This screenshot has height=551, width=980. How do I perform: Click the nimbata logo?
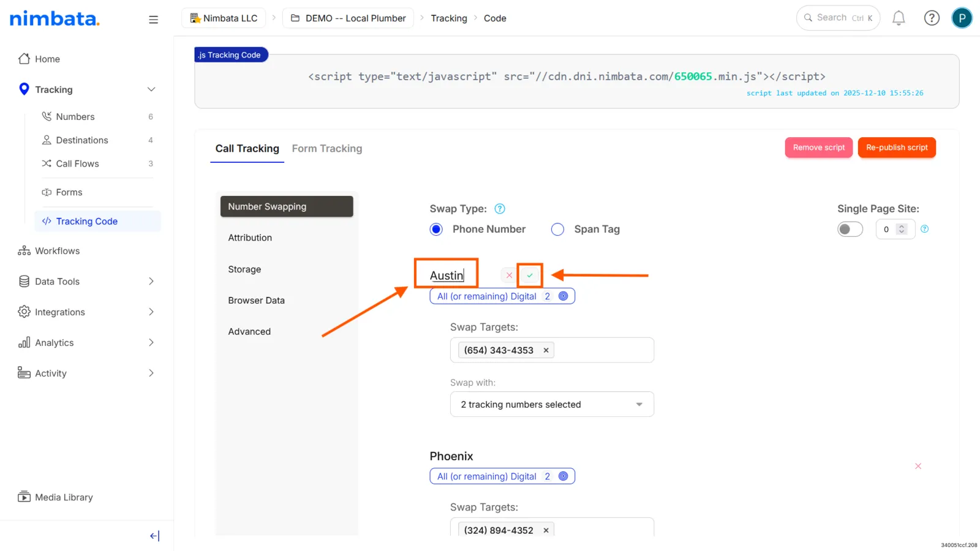(55, 19)
